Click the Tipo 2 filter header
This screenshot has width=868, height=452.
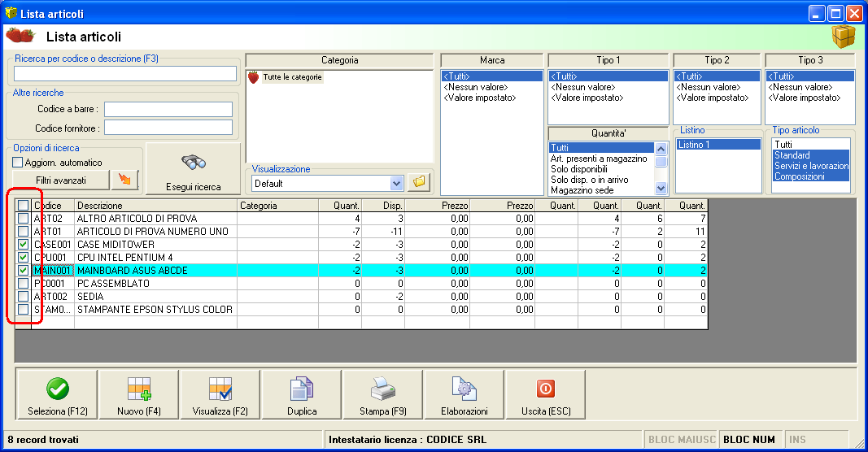tap(717, 60)
